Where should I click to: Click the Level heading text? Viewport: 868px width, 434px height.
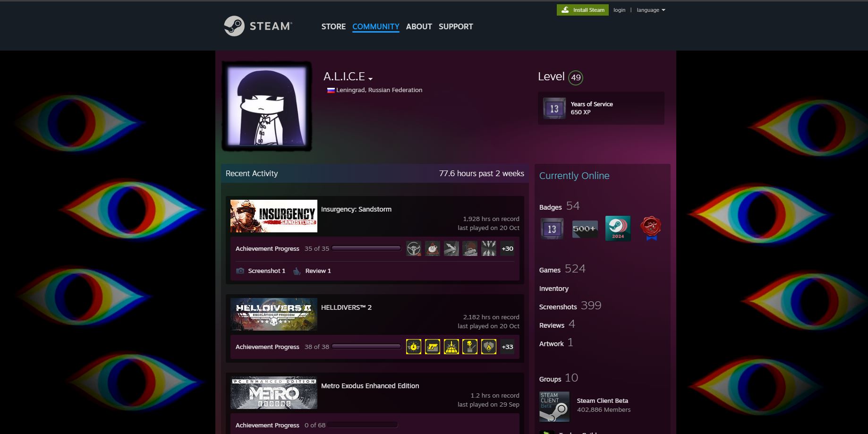click(551, 77)
